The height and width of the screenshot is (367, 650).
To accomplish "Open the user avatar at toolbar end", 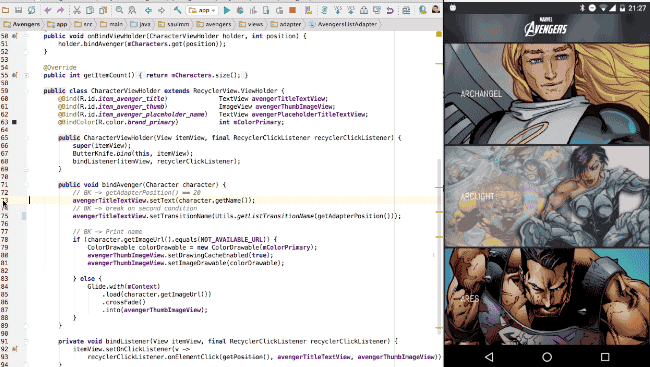I will pos(436,10).
